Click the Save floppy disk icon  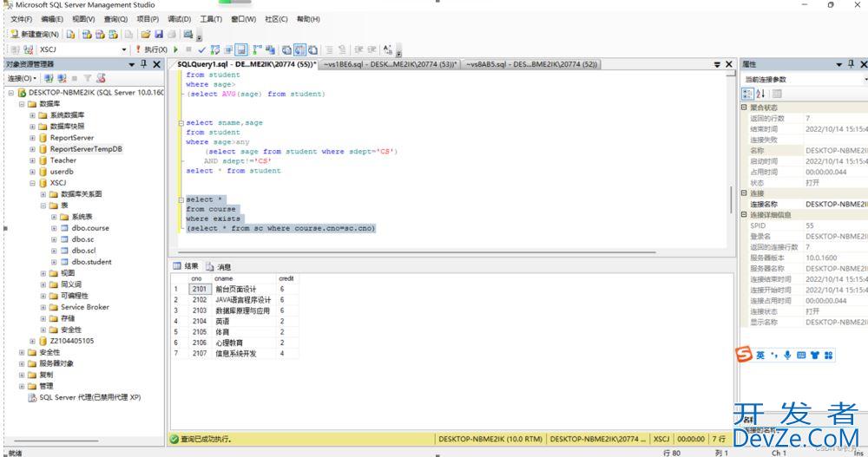[x=159, y=35]
